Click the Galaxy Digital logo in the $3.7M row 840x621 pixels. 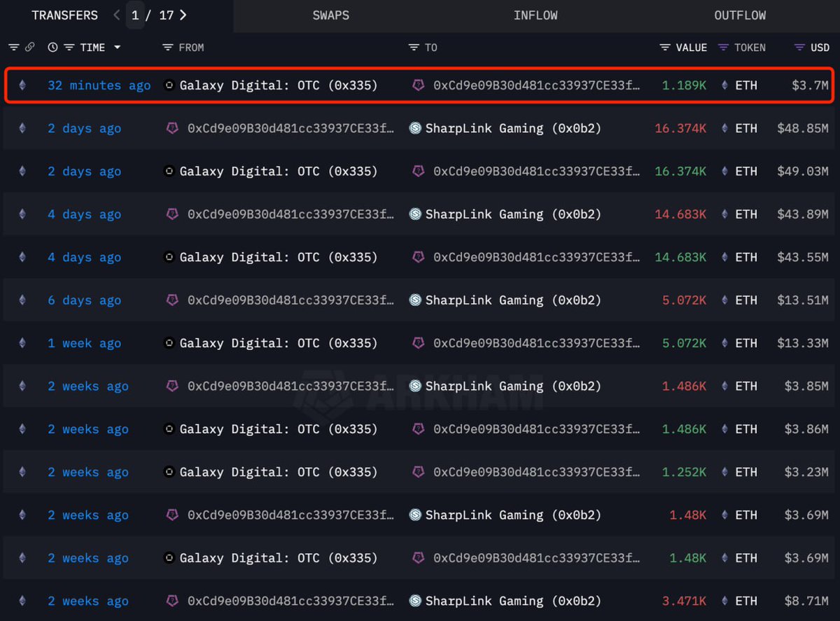tap(169, 85)
